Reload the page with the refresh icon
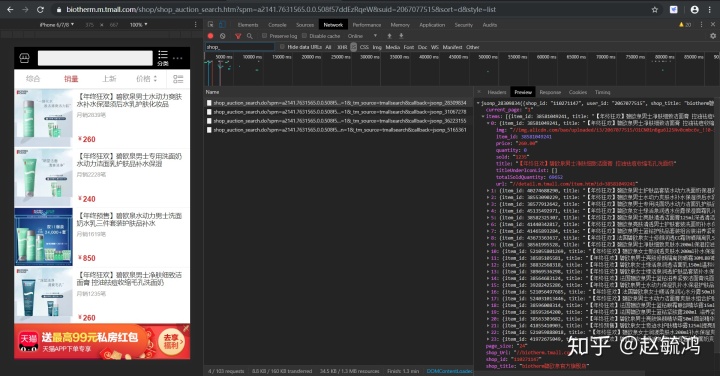The image size is (720, 376). click(40, 9)
